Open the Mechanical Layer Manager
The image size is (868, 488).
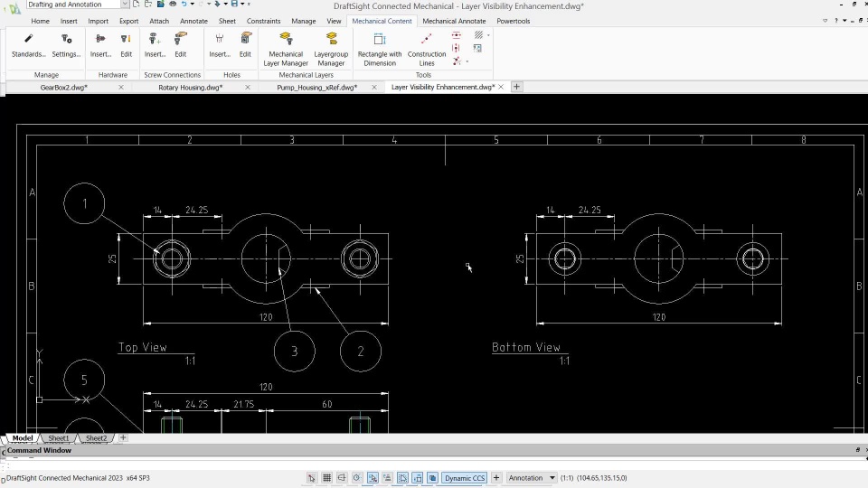coord(286,49)
